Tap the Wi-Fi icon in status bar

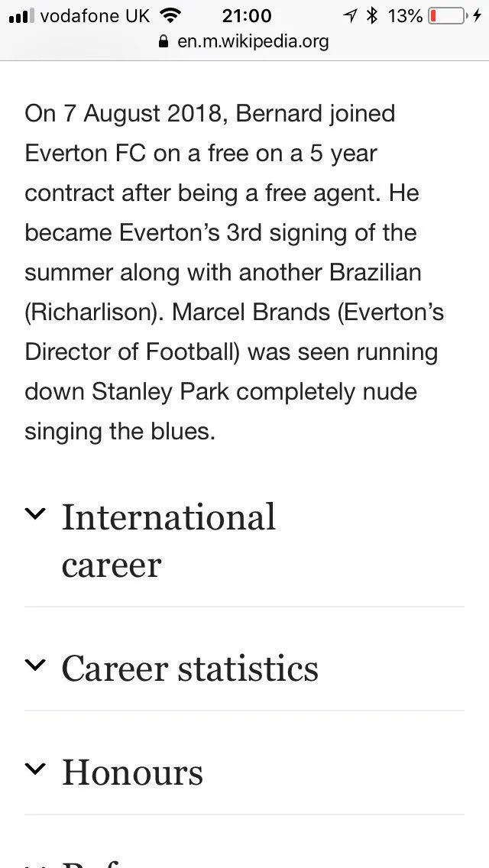[x=171, y=15]
